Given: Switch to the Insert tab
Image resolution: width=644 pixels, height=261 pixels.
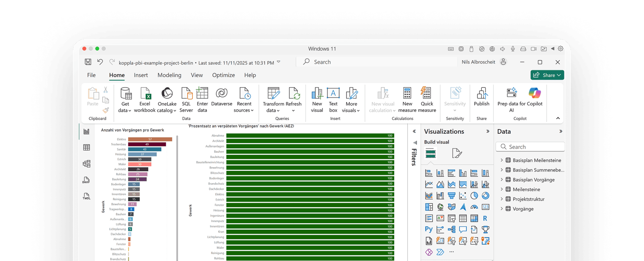Looking at the screenshot, I should (141, 75).
